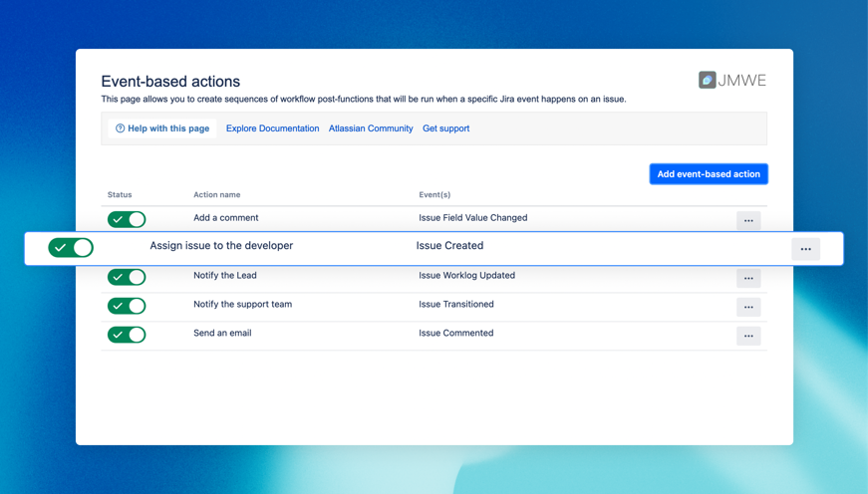Image resolution: width=868 pixels, height=494 pixels.
Task: Click the Get support link
Action: [x=445, y=128]
